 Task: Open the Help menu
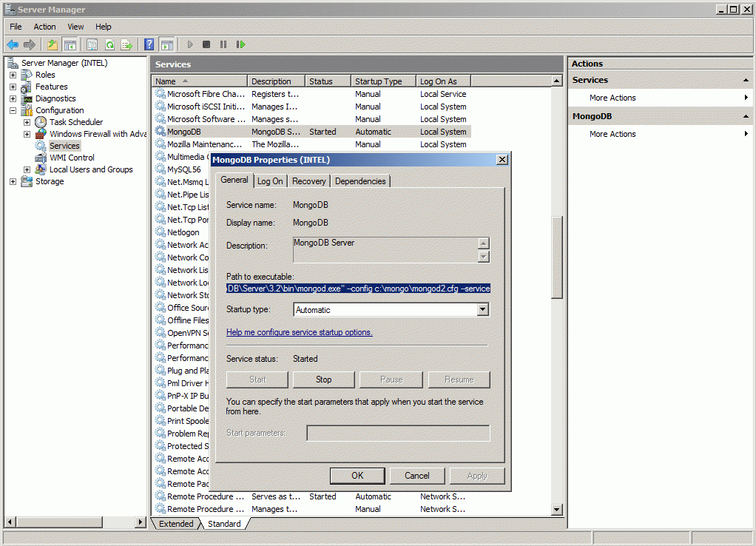[103, 27]
